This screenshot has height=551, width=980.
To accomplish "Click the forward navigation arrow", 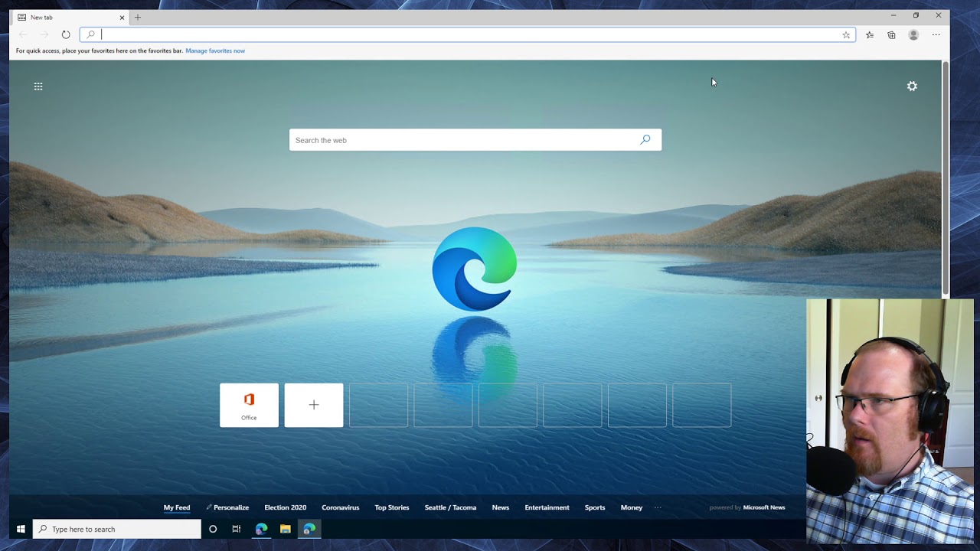I will coord(44,34).
